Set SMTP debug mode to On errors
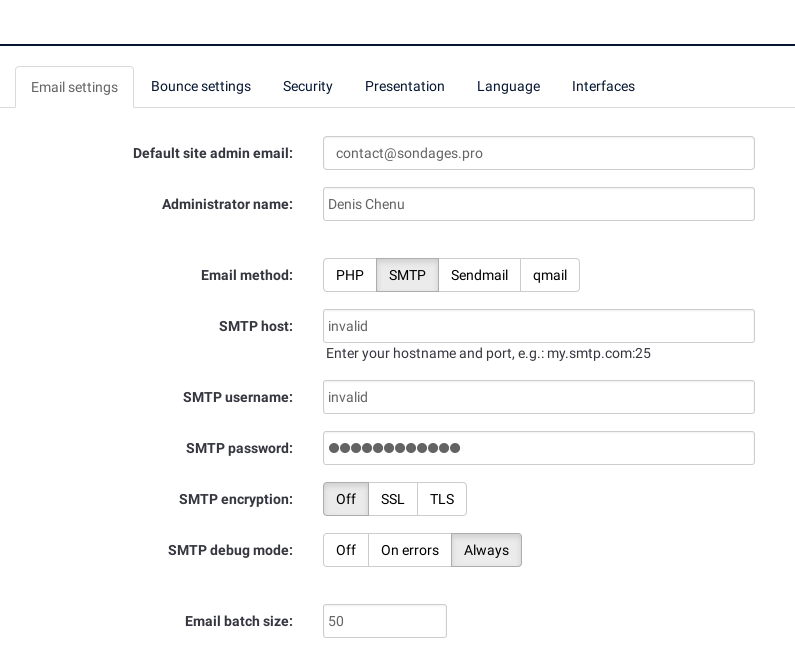This screenshot has height=668, width=795. [x=410, y=550]
